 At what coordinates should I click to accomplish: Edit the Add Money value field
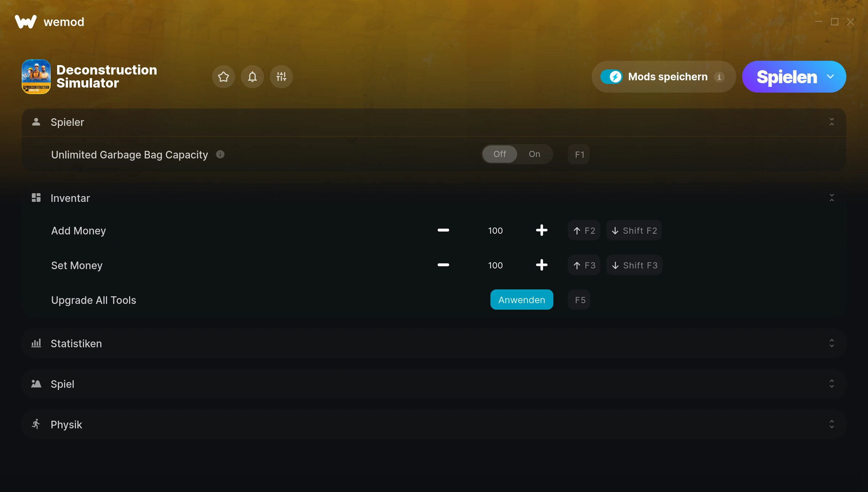tap(495, 230)
